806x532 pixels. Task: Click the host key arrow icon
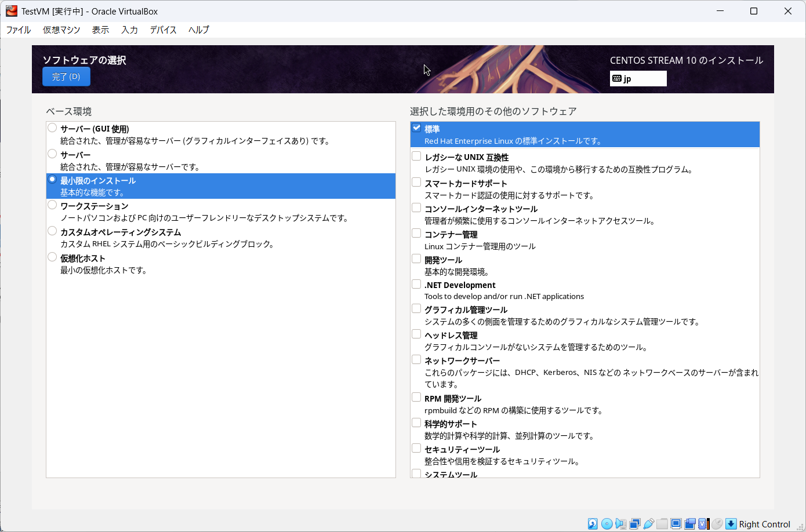pyautogui.click(x=731, y=524)
